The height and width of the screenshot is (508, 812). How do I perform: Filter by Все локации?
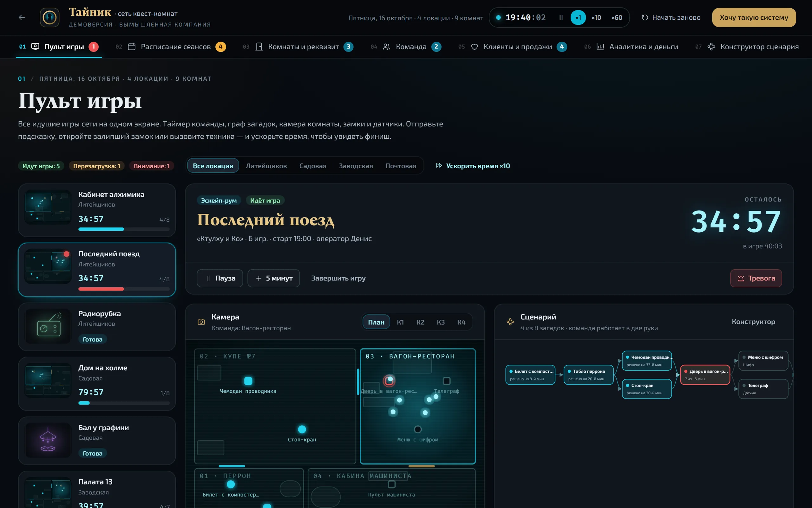tap(213, 166)
